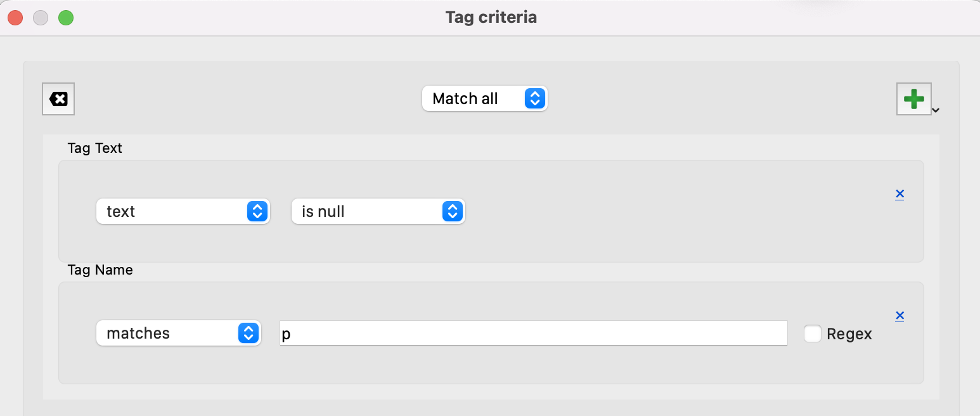Zoom the window using the green button
Screen dimensions: 980x416
66,18
